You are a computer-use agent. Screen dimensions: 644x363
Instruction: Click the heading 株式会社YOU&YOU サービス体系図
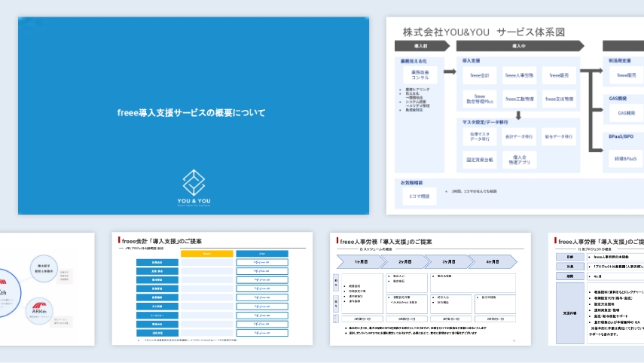[x=484, y=32]
